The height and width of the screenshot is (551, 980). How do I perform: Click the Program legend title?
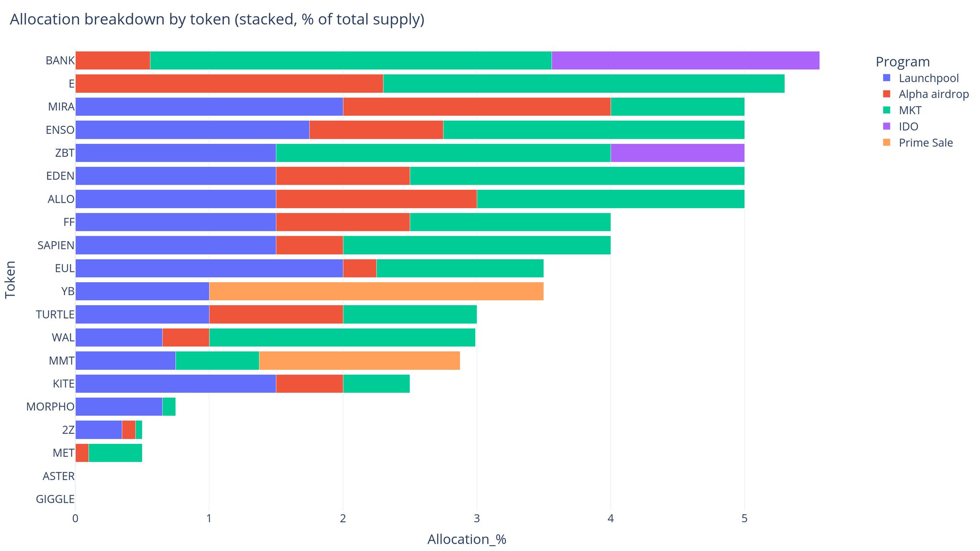coord(902,62)
